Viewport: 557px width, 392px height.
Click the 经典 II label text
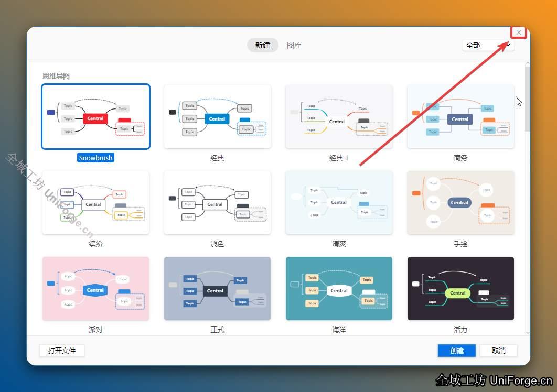(339, 158)
